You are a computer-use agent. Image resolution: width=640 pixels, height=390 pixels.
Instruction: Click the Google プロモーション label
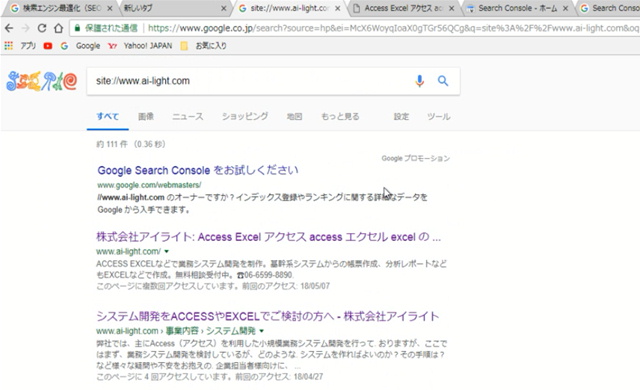pos(416,158)
